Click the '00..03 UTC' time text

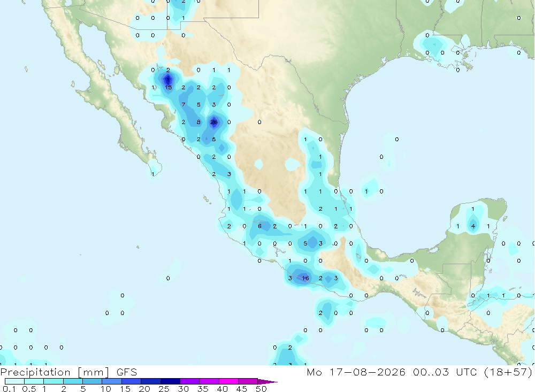pos(445,372)
